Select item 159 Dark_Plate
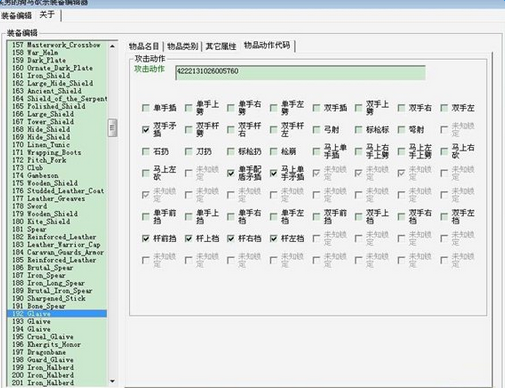The height and width of the screenshot is (388, 505). coord(57,60)
